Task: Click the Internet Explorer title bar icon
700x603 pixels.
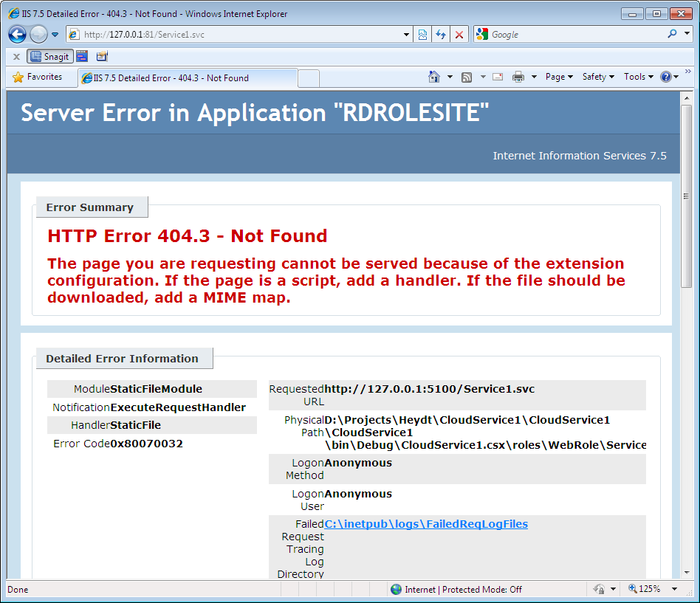Action: (14, 13)
